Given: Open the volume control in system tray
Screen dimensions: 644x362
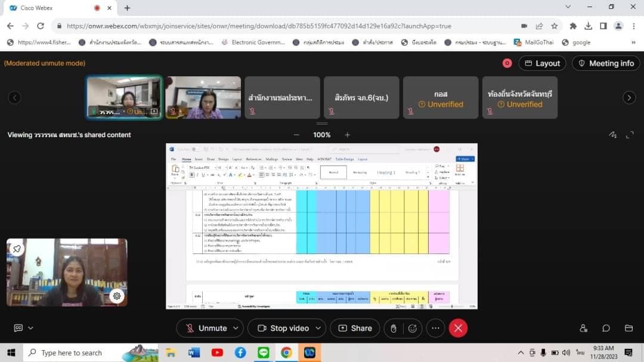Looking at the screenshot, I should 566,352.
